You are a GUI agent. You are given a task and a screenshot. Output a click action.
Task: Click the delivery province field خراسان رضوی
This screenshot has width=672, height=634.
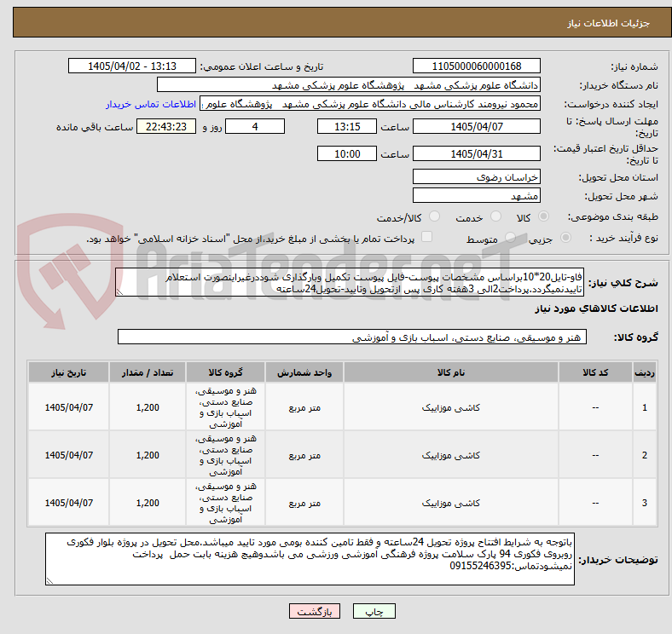coord(476,177)
